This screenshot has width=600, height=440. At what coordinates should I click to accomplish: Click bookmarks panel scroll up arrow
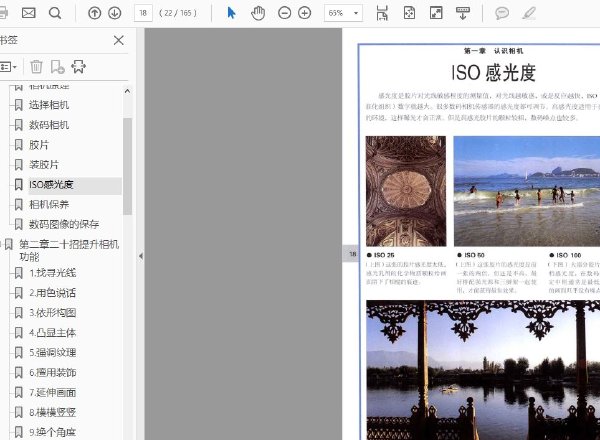(x=127, y=91)
